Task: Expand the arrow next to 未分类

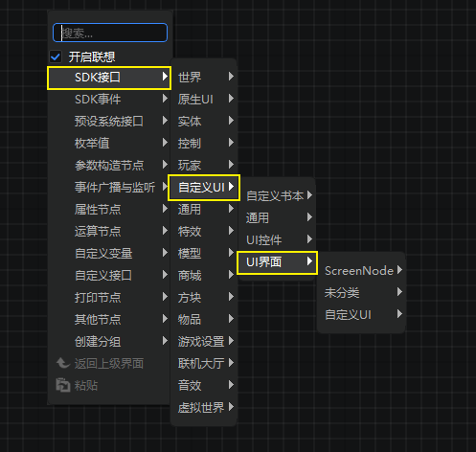Action: tap(399, 292)
